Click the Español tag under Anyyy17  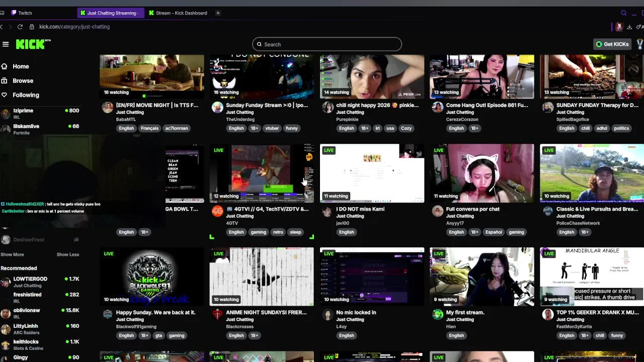click(x=494, y=232)
